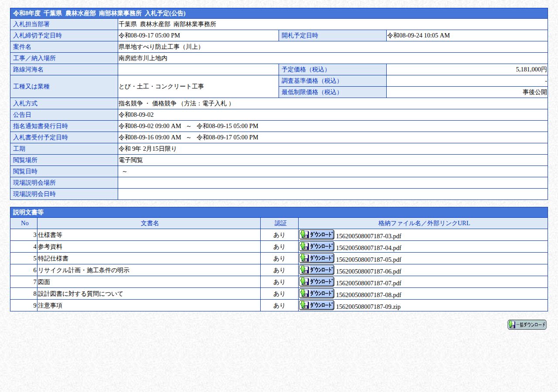Select the construction period 令和9年2月15日限り
The image size is (558, 392).
(147, 149)
